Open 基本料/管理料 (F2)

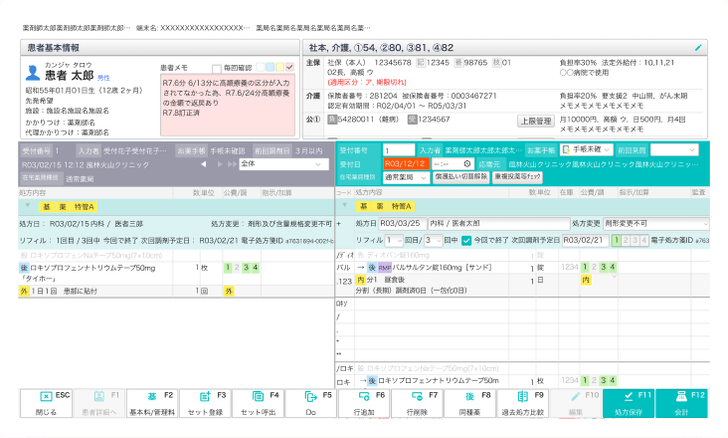point(152,403)
